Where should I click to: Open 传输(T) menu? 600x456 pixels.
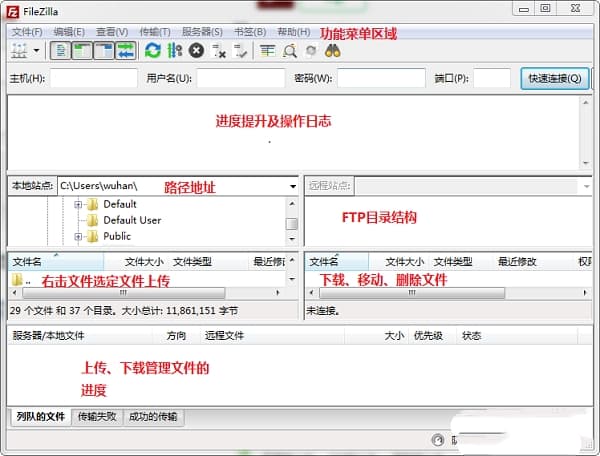click(x=155, y=32)
